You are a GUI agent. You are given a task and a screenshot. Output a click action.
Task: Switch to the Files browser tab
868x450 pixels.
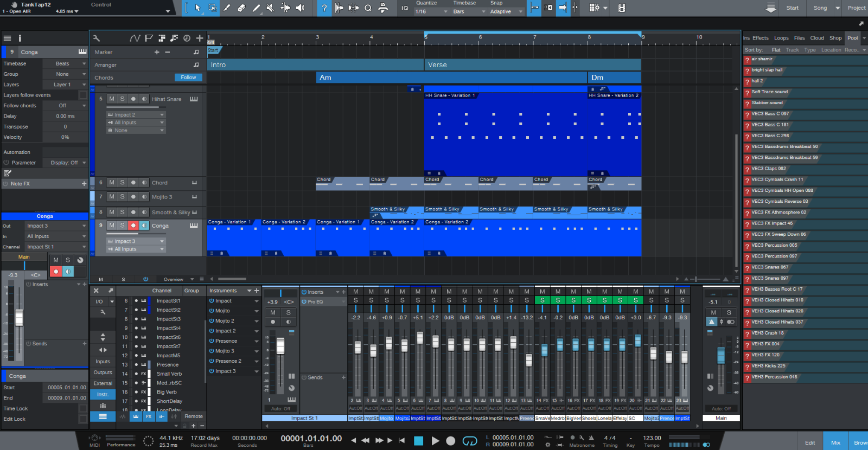800,38
